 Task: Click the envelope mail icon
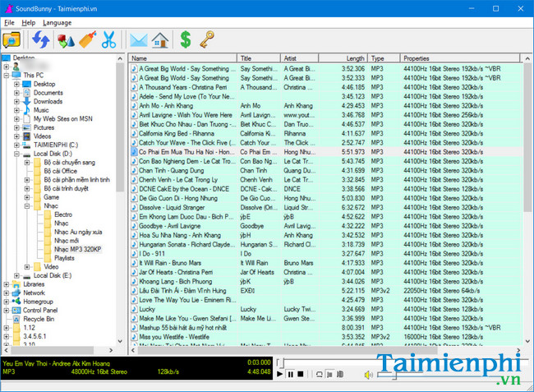(x=139, y=40)
